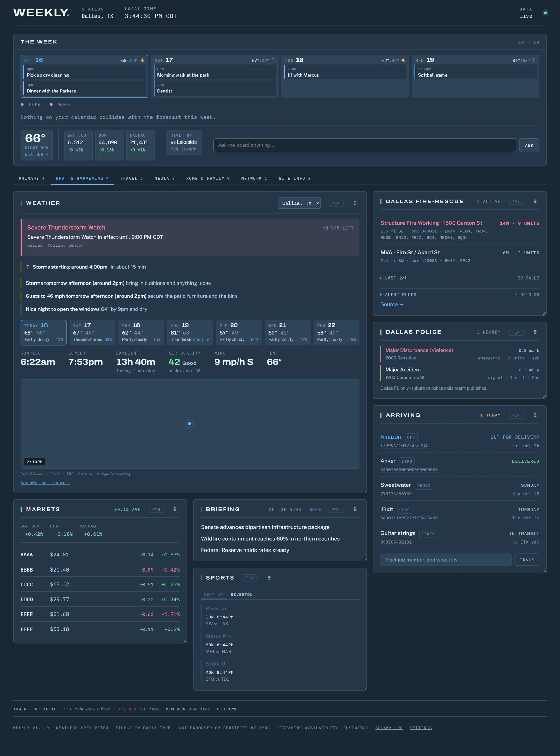Toggle PIN on the Markets panel
The height and width of the screenshot is (756, 560).
pos(156,509)
